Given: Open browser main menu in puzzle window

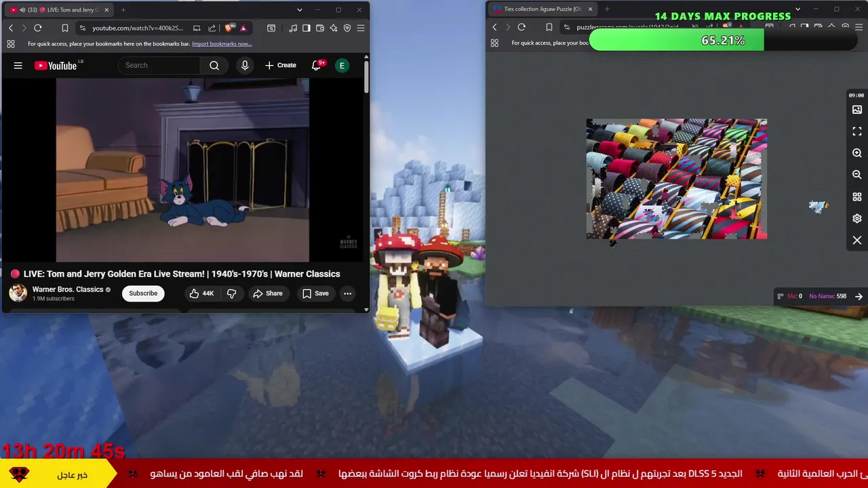Looking at the screenshot, I should tap(859, 27).
